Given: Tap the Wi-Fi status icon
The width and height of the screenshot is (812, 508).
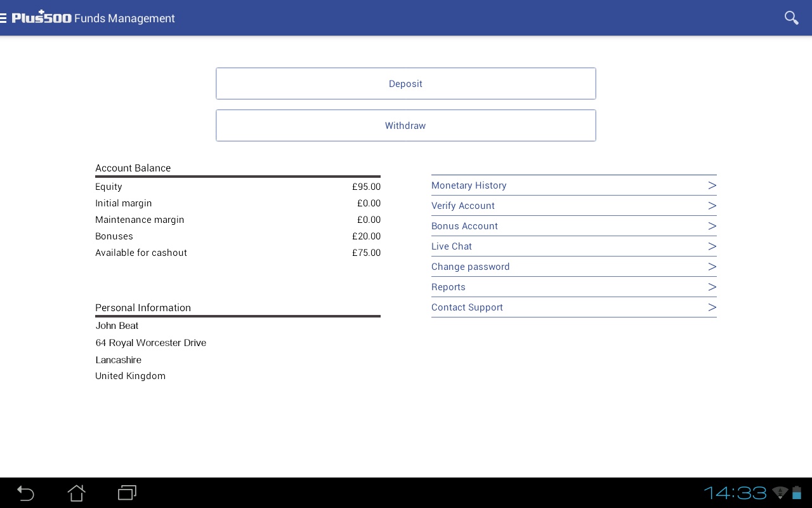Looking at the screenshot, I should pos(780,493).
